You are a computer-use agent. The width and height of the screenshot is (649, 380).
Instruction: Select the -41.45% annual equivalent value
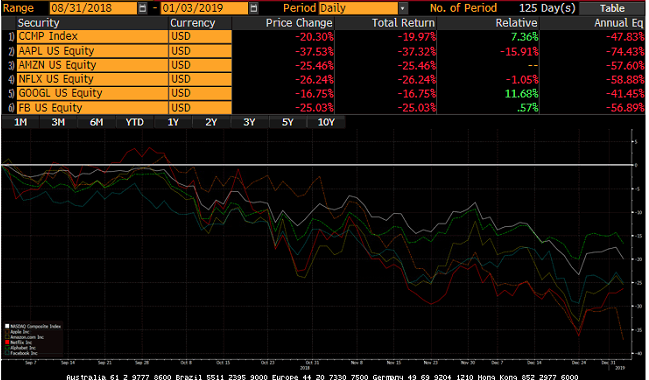pyautogui.click(x=625, y=94)
